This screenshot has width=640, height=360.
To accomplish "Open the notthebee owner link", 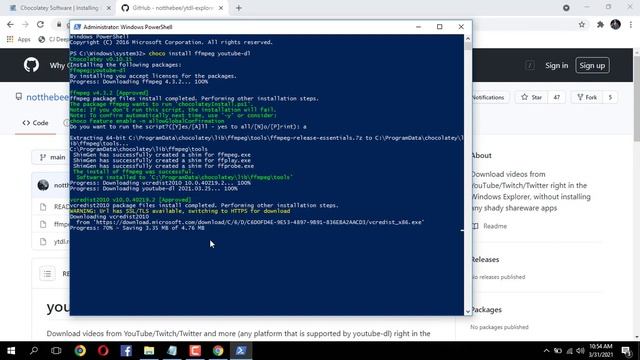I will pyautogui.click(x=47, y=97).
